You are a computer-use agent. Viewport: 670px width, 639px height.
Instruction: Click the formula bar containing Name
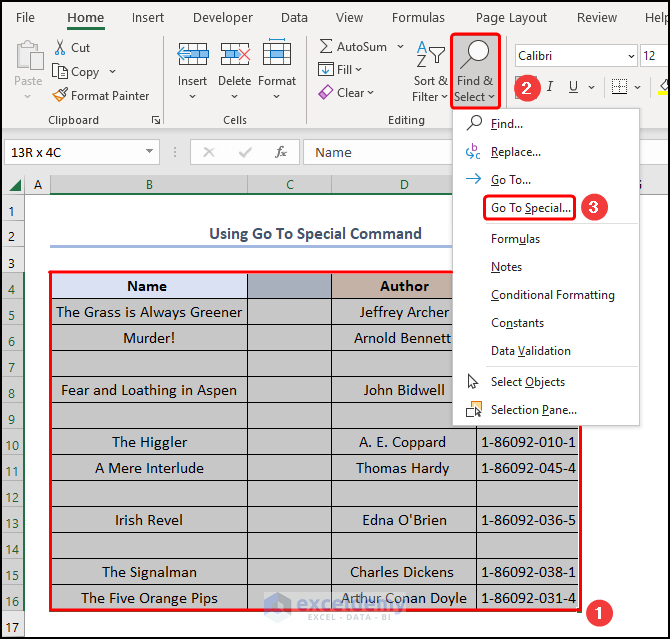click(x=378, y=152)
